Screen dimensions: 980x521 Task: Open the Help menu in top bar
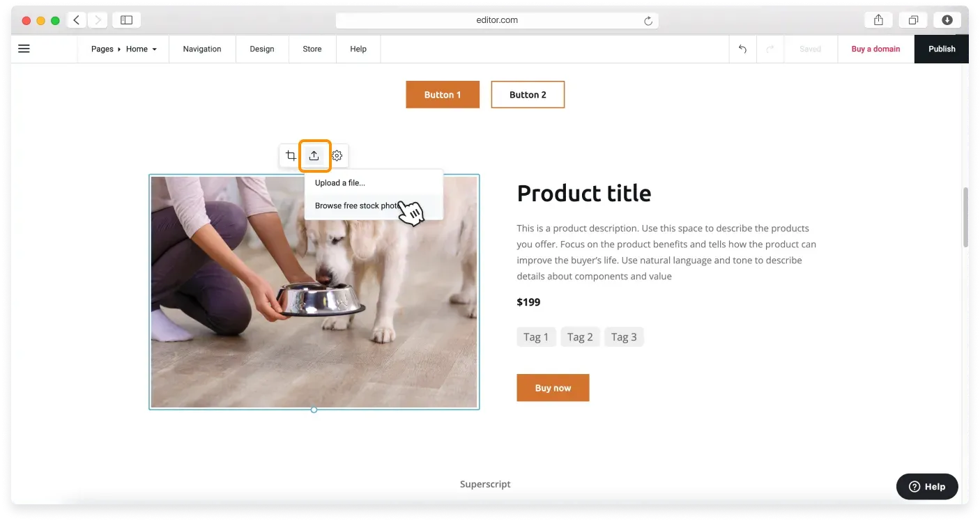point(358,49)
